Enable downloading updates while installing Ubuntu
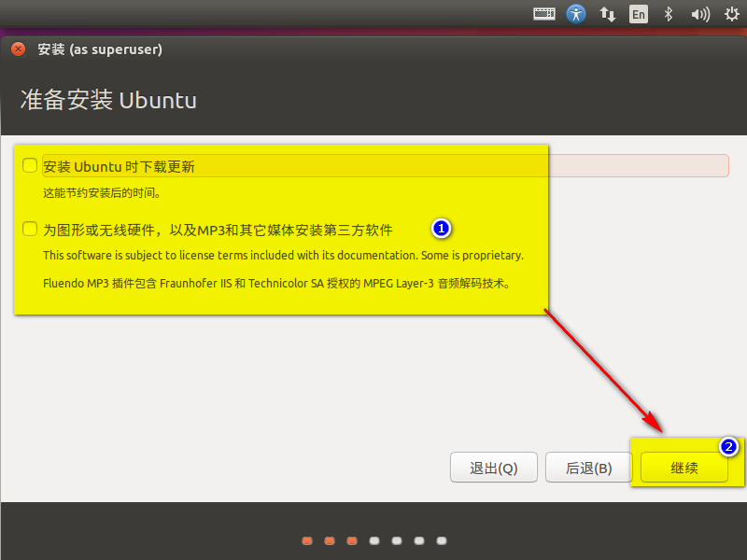Image resolution: width=747 pixels, height=560 pixels. coord(30,165)
